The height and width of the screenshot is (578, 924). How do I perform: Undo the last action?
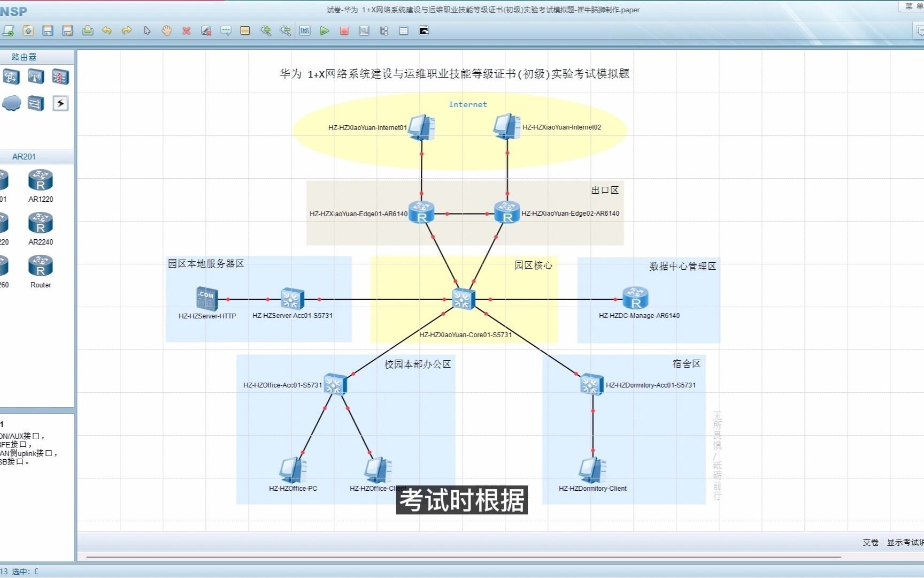tap(107, 31)
